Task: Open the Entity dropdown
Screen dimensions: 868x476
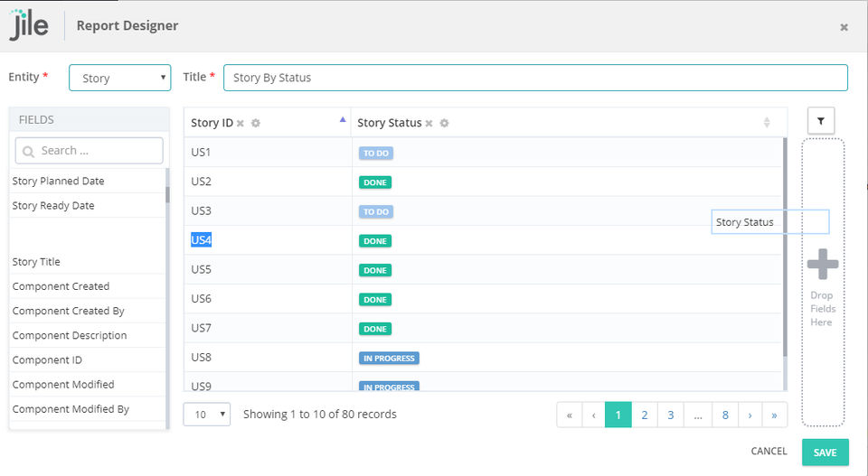Action: pos(120,78)
